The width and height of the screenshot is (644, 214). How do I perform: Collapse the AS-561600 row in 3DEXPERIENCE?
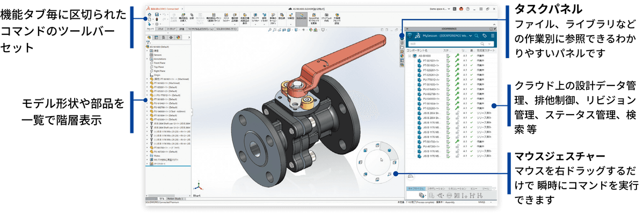(409, 56)
